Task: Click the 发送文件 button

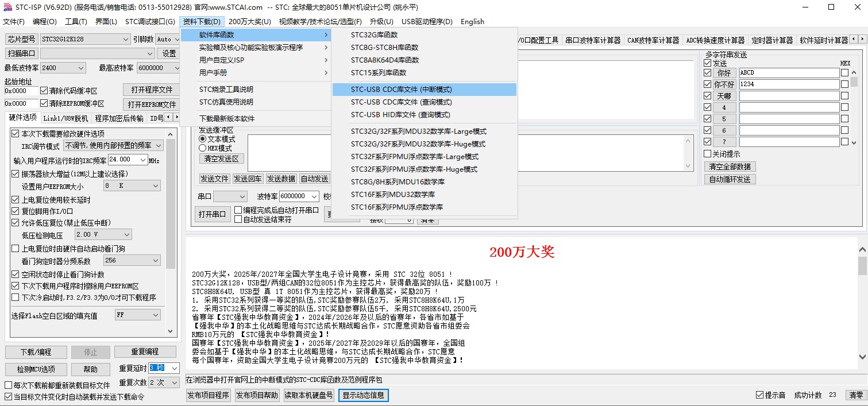Action: [x=214, y=179]
